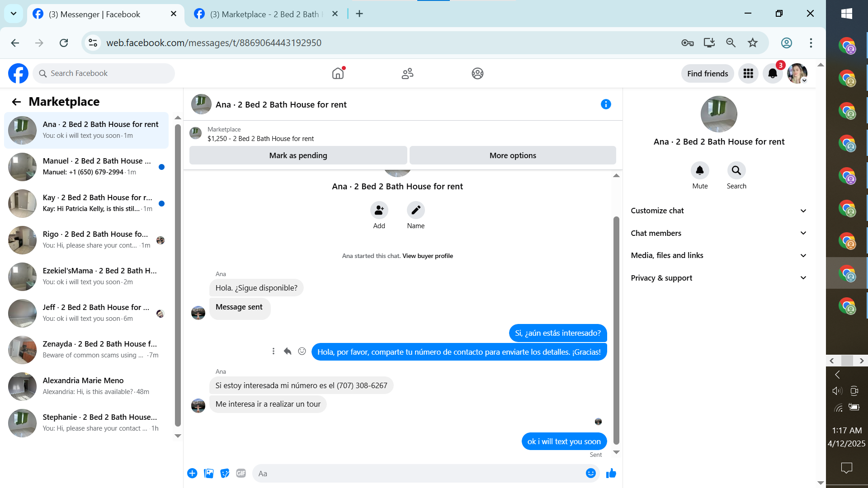Click the More options button
The width and height of the screenshot is (868, 488).
[x=513, y=155]
